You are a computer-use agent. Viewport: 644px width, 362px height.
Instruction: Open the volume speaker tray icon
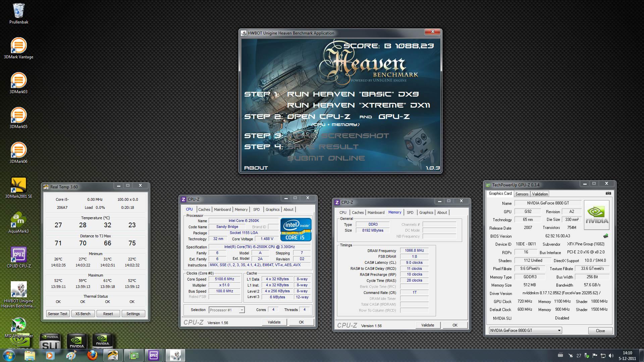[611, 356]
